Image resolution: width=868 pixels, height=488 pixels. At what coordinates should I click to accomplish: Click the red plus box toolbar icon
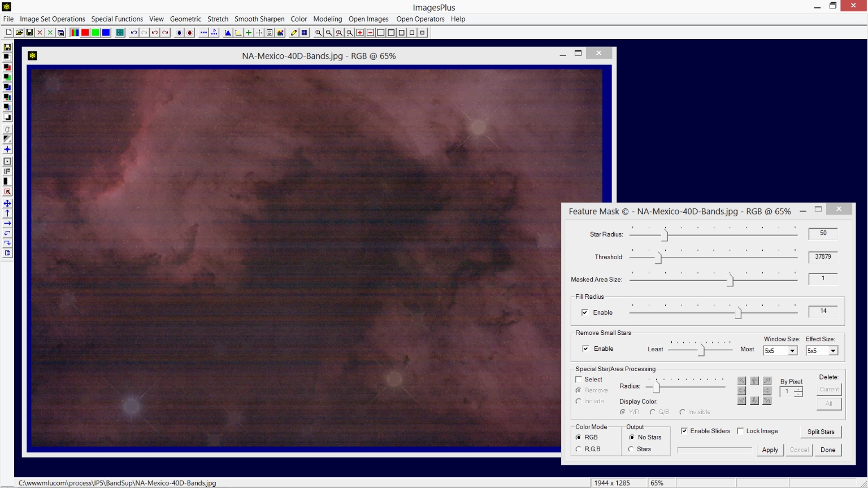coord(360,33)
